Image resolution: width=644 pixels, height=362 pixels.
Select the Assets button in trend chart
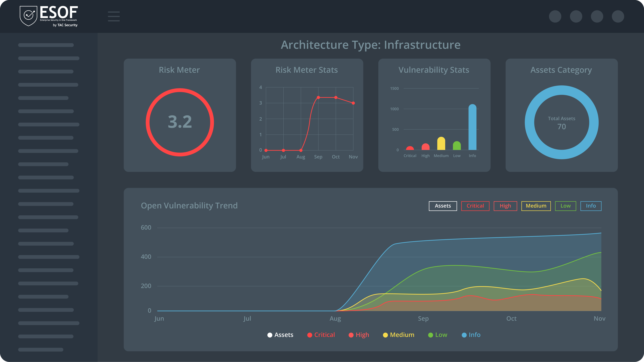[443, 206]
